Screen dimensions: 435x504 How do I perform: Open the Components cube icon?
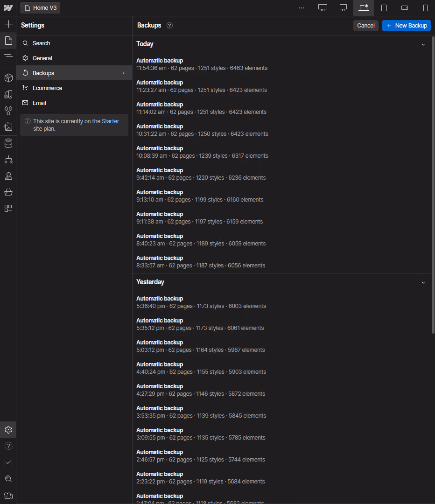coord(8,78)
